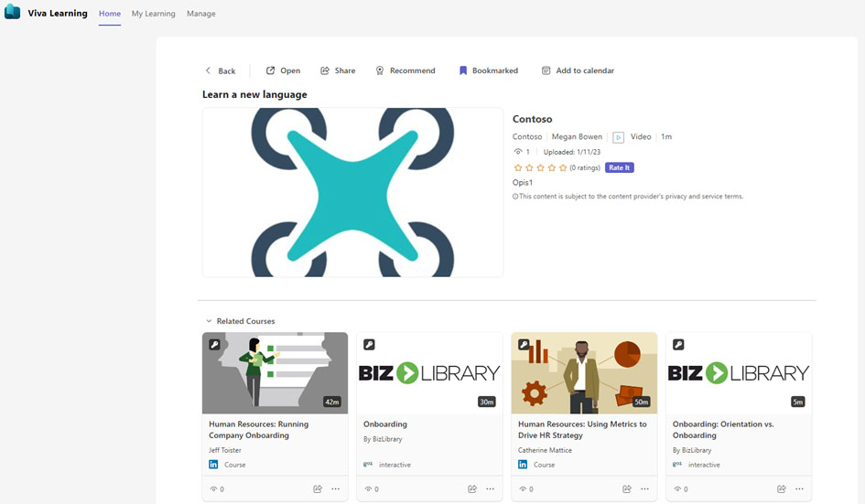
Task: Click the Recommend icon in toolbar
Action: [380, 70]
